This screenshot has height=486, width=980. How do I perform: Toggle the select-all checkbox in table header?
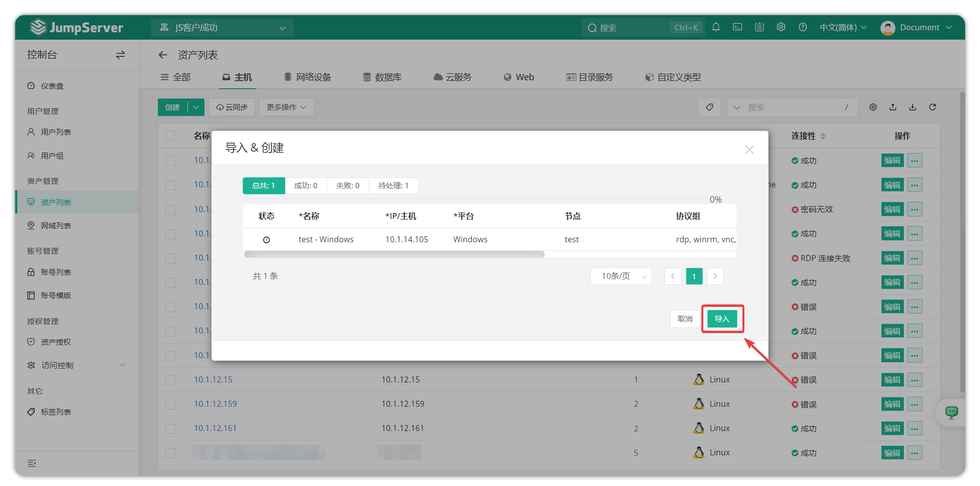tap(170, 136)
